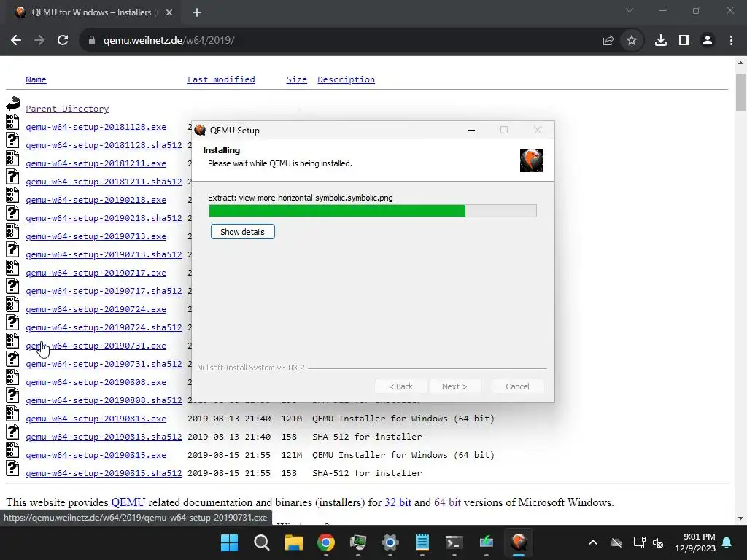Open Notepad from the taskbar
Viewport: 747px width, 560px height.
[x=422, y=542]
